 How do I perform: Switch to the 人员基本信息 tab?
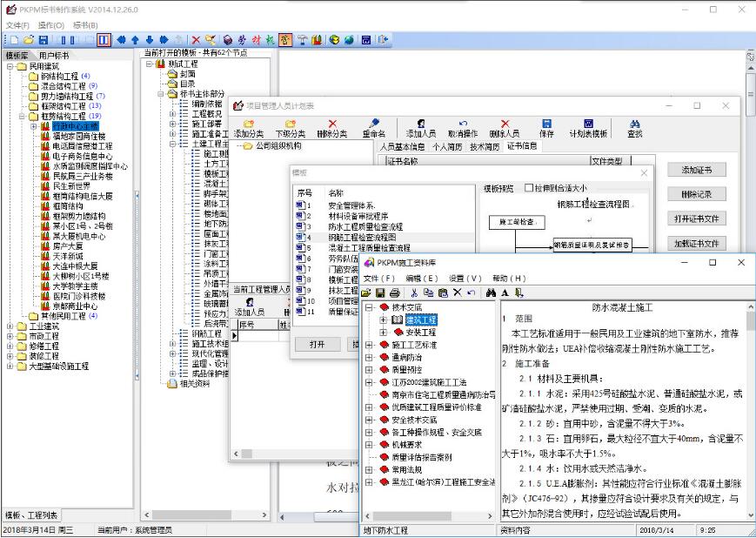click(402, 146)
